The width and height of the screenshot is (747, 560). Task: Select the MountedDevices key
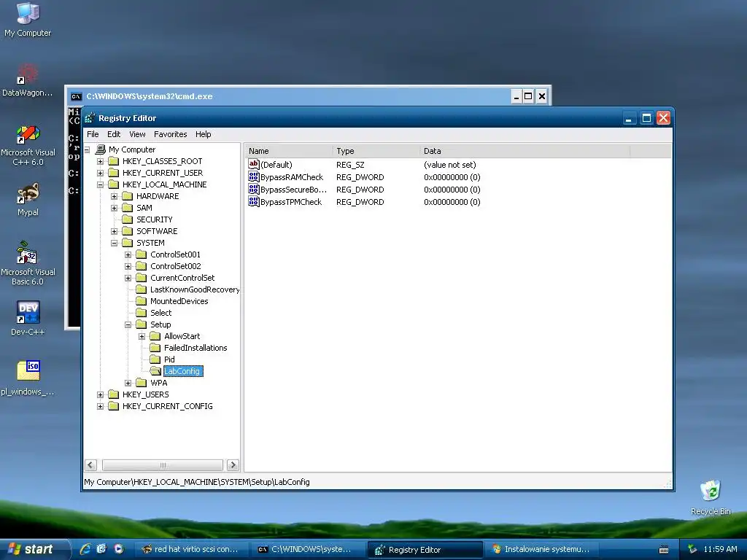click(179, 301)
